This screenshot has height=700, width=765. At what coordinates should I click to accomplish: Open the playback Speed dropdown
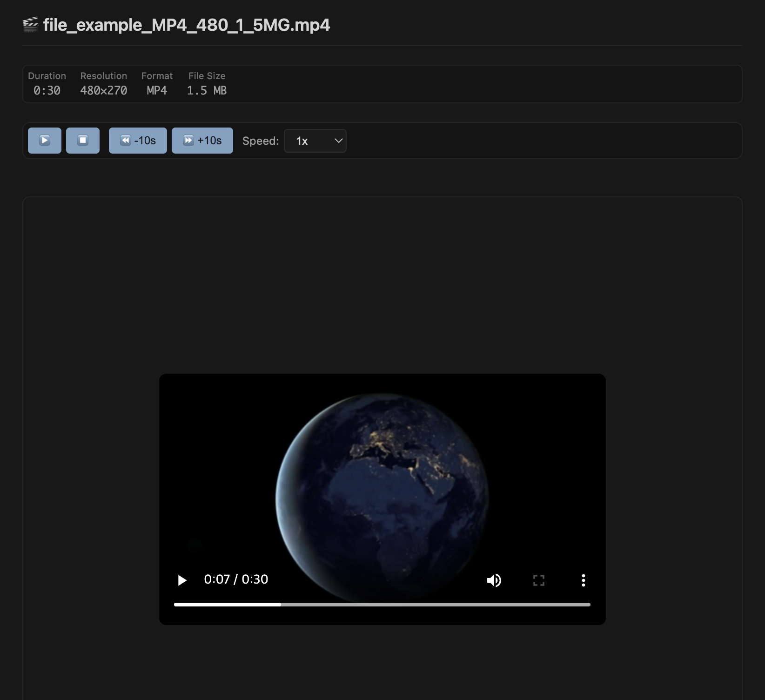click(x=315, y=141)
